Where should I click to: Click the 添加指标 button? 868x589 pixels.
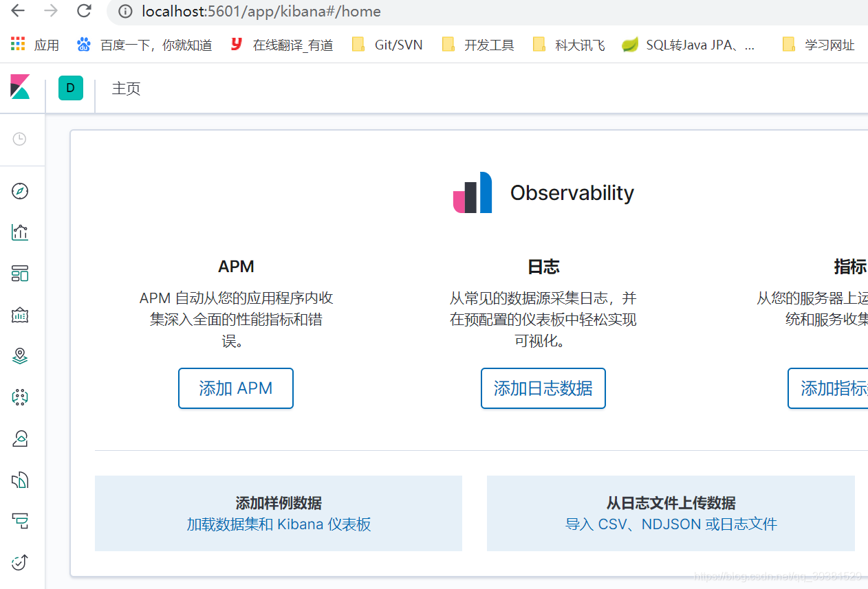[x=828, y=388]
